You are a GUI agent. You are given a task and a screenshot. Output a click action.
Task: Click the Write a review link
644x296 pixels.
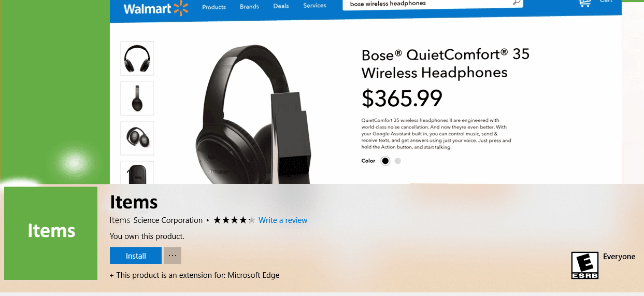283,220
